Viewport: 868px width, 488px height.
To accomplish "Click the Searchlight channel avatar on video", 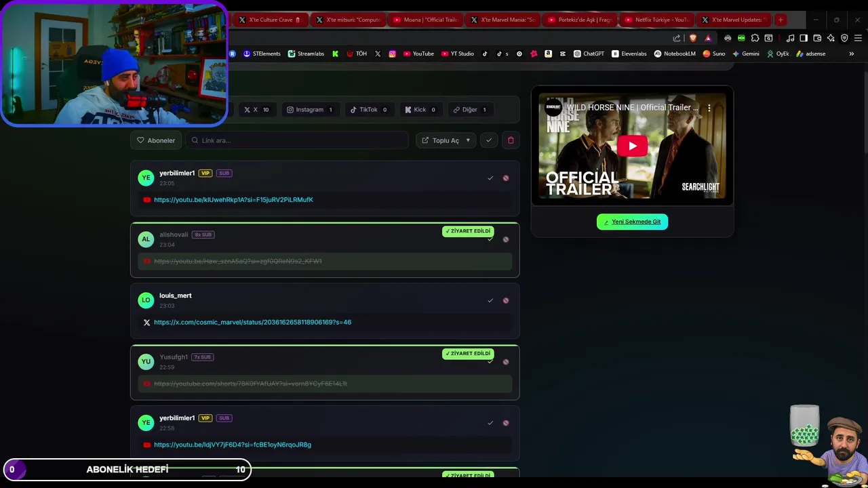I will coord(553,108).
